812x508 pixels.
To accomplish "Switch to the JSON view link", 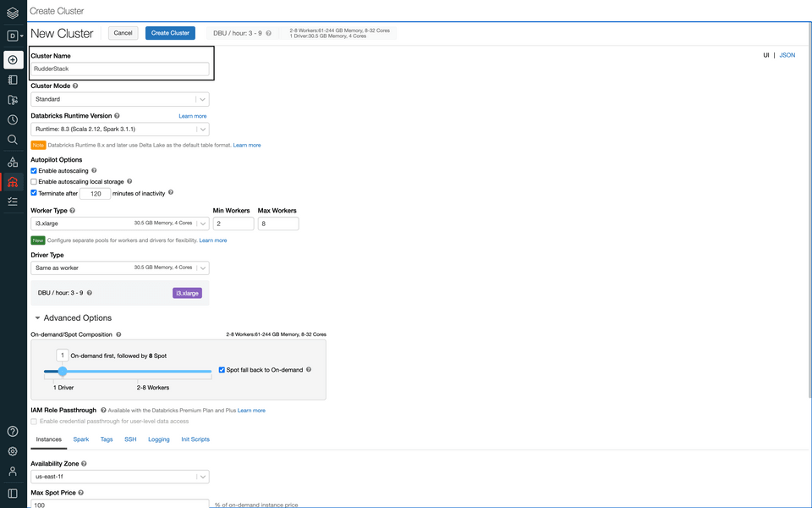I will 787,55.
